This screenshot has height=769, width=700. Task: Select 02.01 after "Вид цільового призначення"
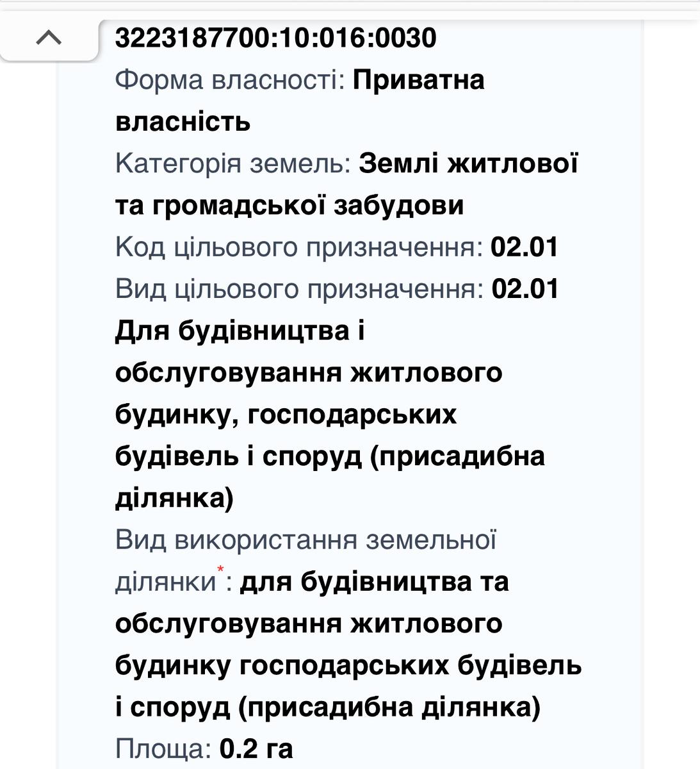(525, 289)
